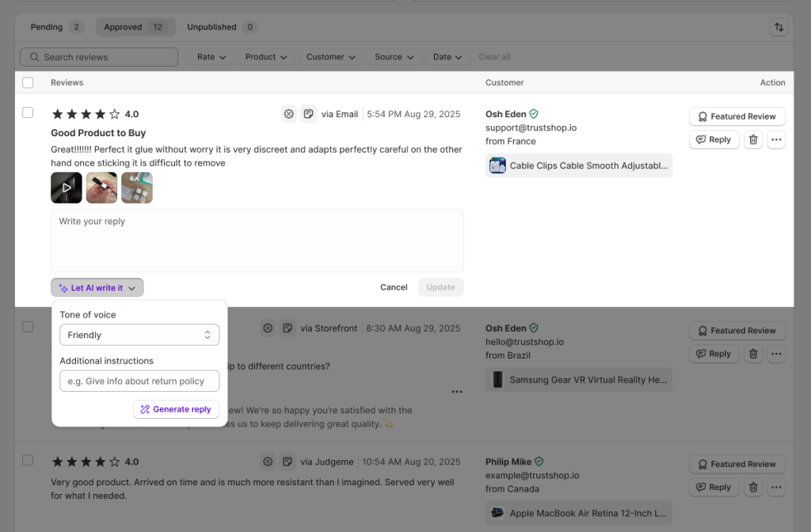Open more actions for first review
This screenshot has width=811, height=532.
(x=776, y=140)
